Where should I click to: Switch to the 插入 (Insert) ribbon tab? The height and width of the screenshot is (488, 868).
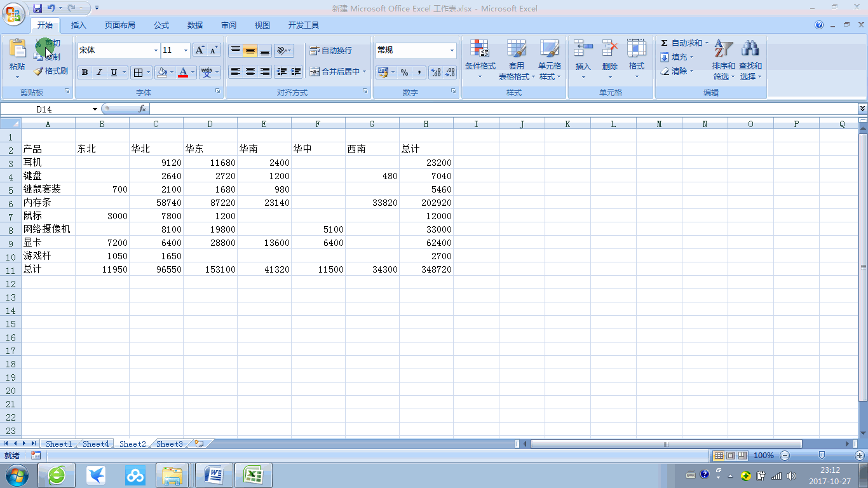click(x=79, y=25)
